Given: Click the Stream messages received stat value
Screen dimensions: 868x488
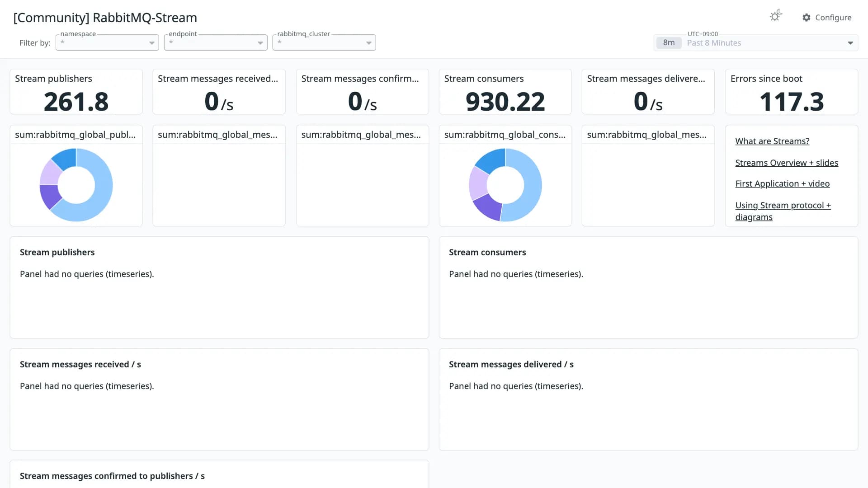Looking at the screenshot, I should pos(219,102).
